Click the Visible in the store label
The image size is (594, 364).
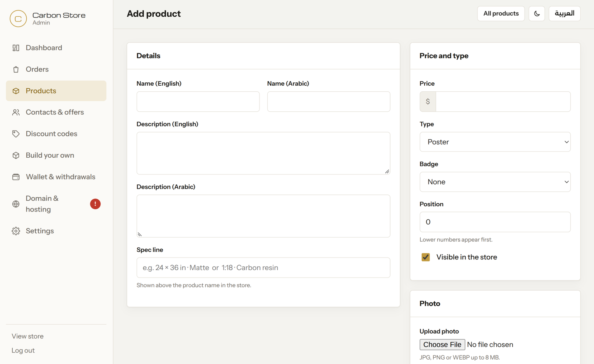[467, 257]
